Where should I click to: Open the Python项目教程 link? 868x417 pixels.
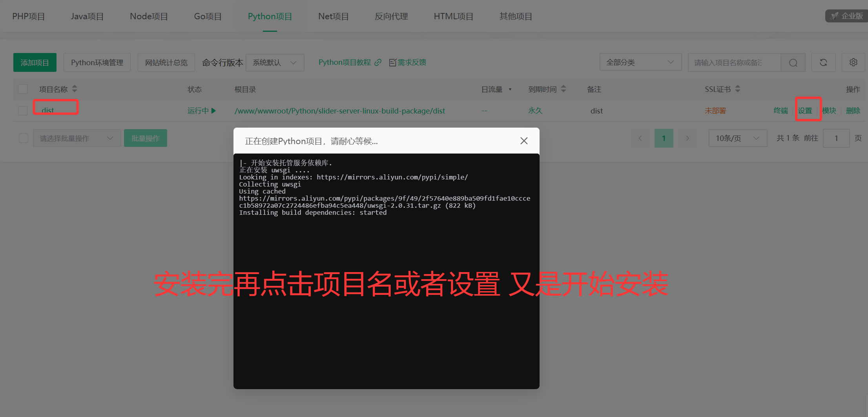[345, 62]
